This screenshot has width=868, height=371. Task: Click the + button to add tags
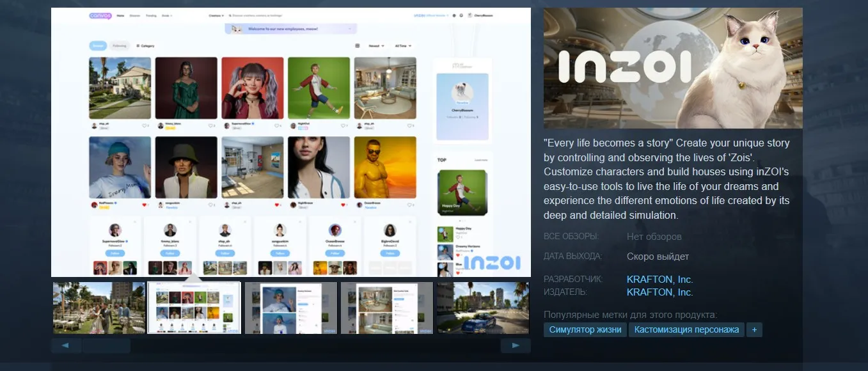(x=754, y=330)
